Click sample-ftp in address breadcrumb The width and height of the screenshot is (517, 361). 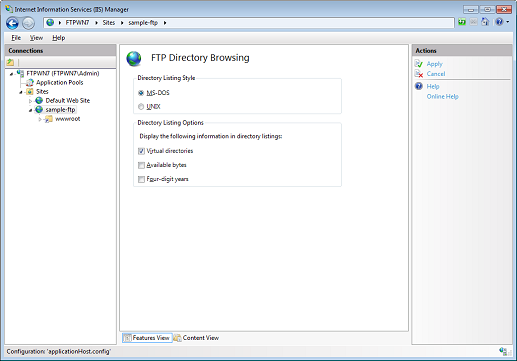(x=143, y=23)
